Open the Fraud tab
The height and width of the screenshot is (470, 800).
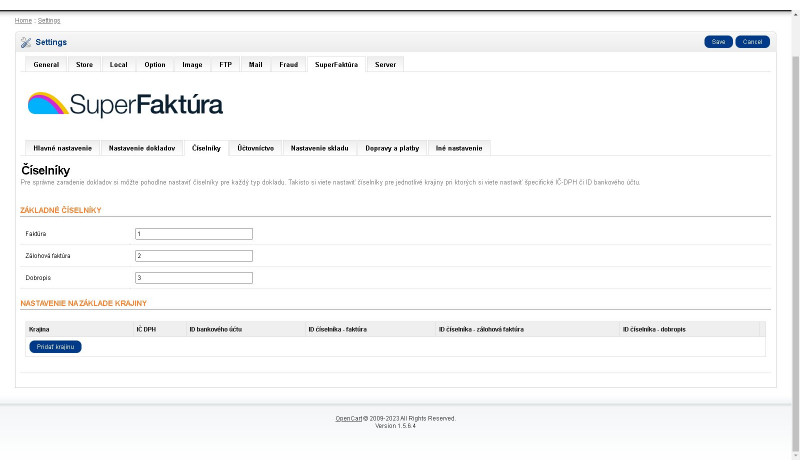[288, 65]
